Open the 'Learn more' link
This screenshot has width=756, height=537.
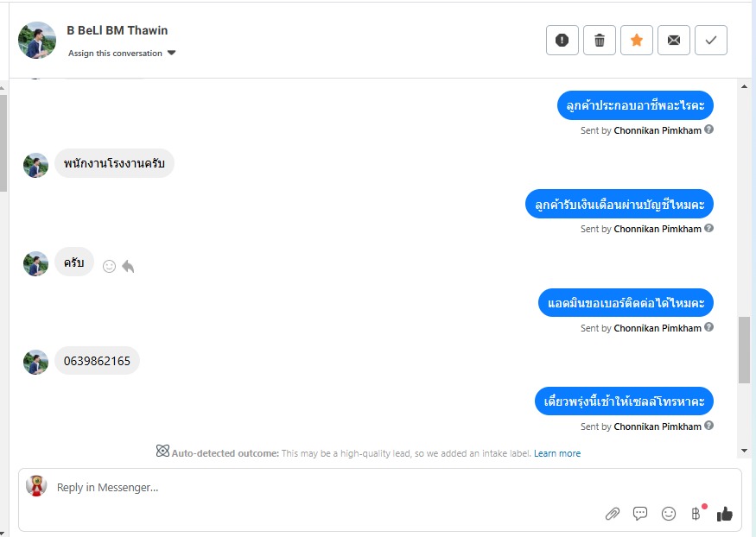click(x=557, y=453)
